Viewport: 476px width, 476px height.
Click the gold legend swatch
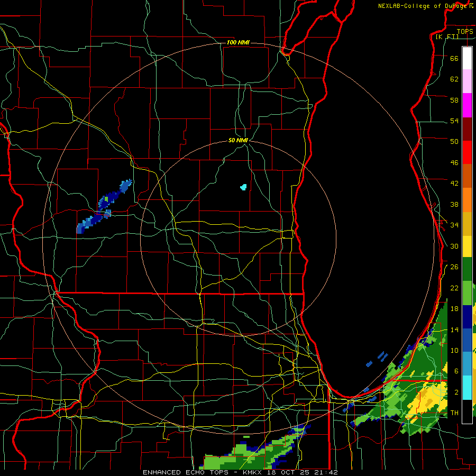click(467, 224)
